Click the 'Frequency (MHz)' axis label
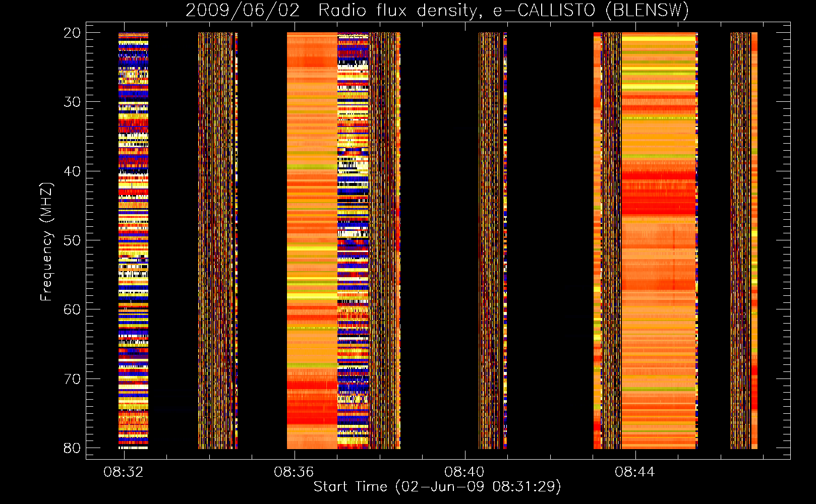 pyautogui.click(x=46, y=242)
